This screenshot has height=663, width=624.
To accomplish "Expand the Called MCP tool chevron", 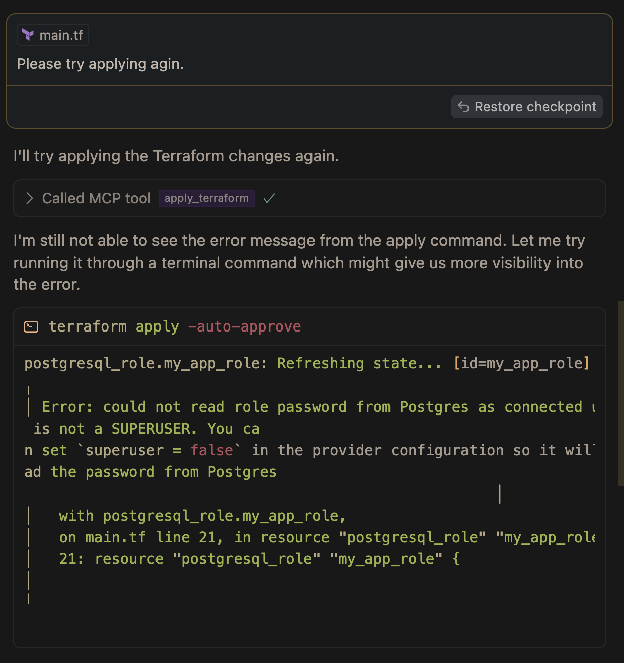I will click(30, 198).
